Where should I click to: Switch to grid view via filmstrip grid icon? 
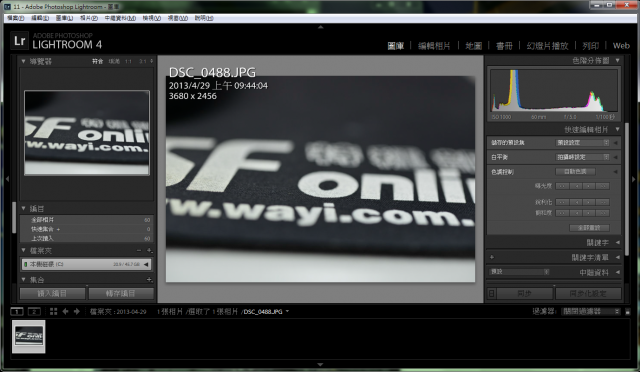(x=53, y=312)
